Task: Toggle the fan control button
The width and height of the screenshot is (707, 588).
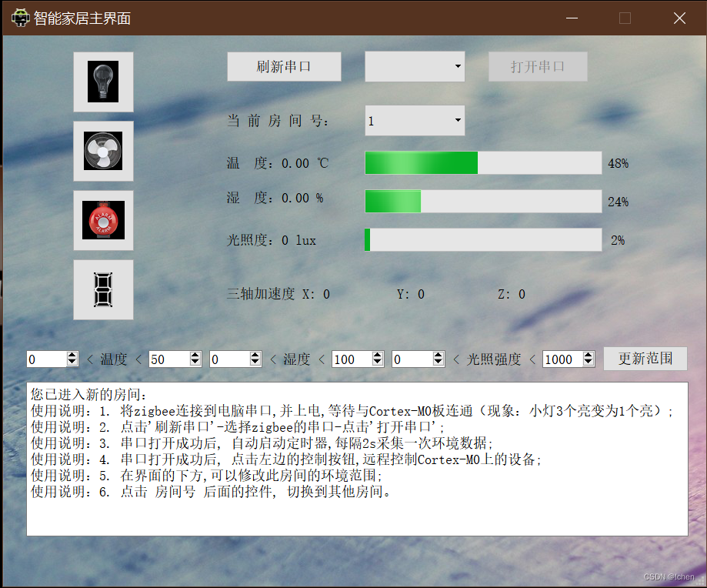Action: click(x=103, y=151)
